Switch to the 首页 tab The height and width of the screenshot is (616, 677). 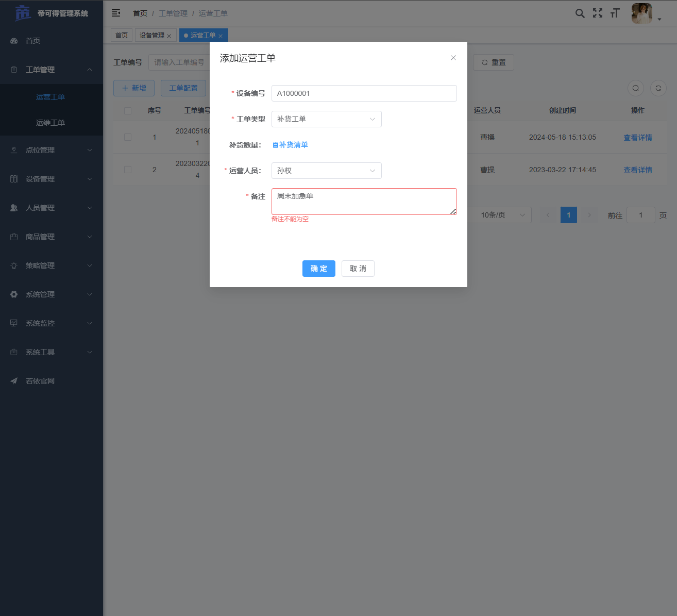[122, 35]
